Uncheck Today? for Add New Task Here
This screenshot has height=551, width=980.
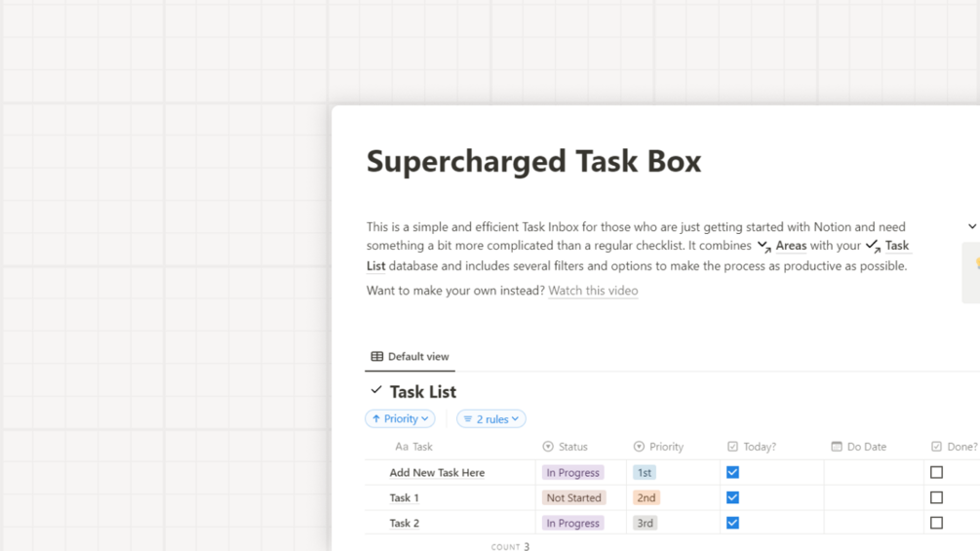coord(732,472)
